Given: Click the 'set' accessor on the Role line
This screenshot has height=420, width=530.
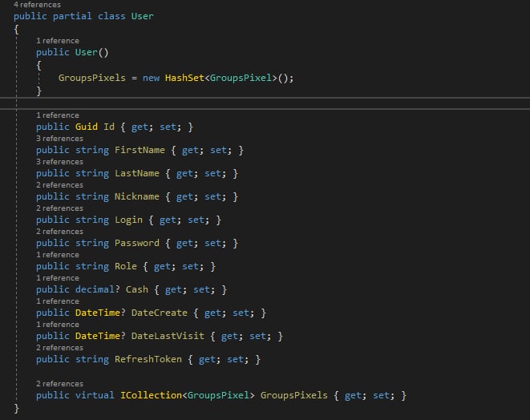Looking at the screenshot, I should [190, 267].
